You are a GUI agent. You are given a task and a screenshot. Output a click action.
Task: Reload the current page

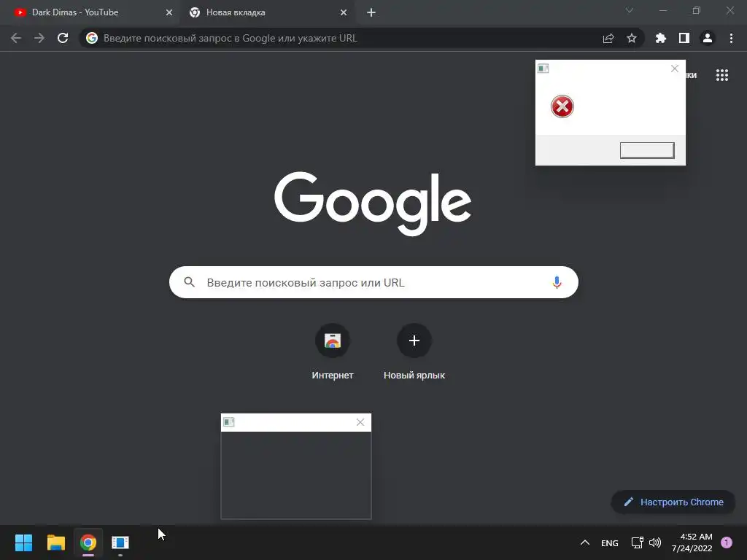(x=63, y=38)
